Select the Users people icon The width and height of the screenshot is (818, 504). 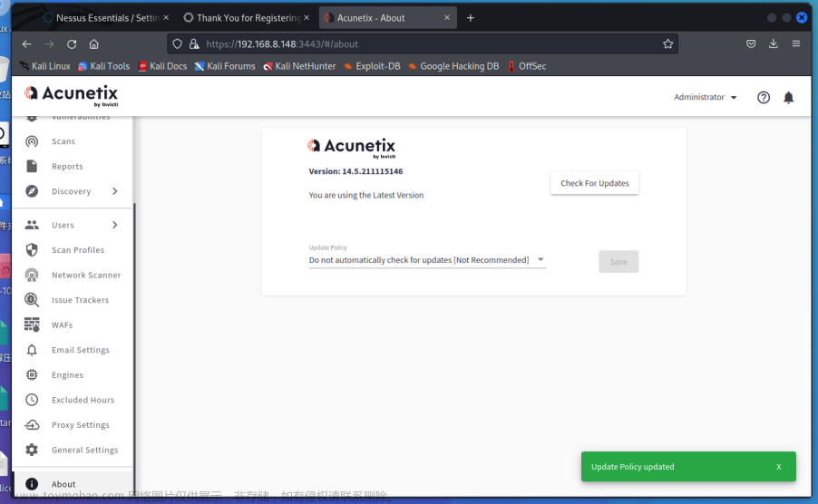32,225
